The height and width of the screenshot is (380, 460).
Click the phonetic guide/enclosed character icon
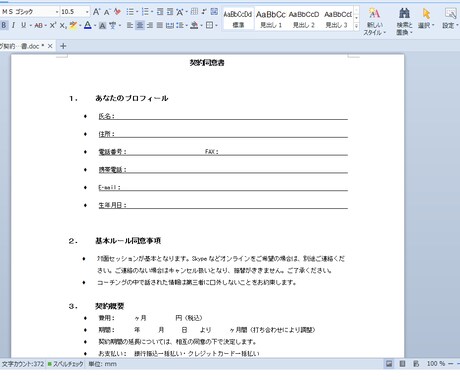coord(112,25)
